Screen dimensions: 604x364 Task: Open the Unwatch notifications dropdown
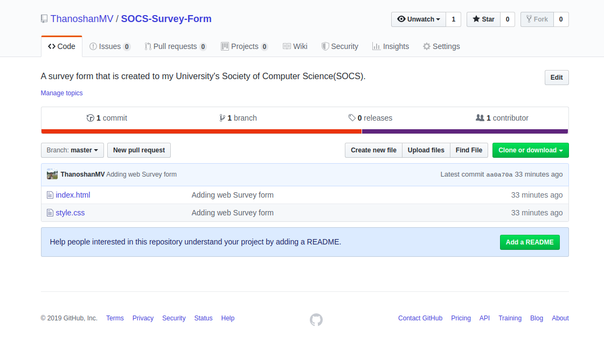coord(419,19)
